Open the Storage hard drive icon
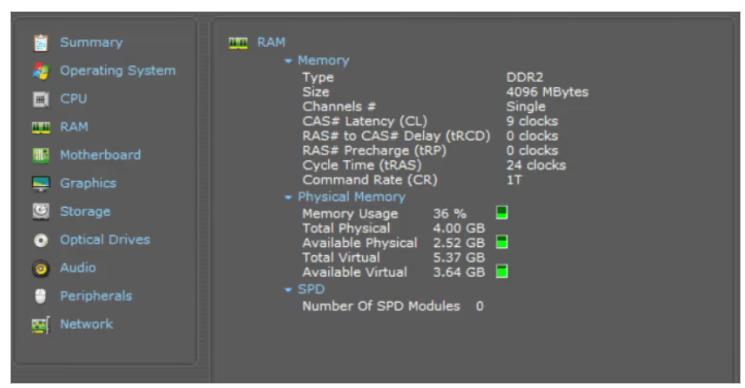The image size is (745, 388). 41,211
